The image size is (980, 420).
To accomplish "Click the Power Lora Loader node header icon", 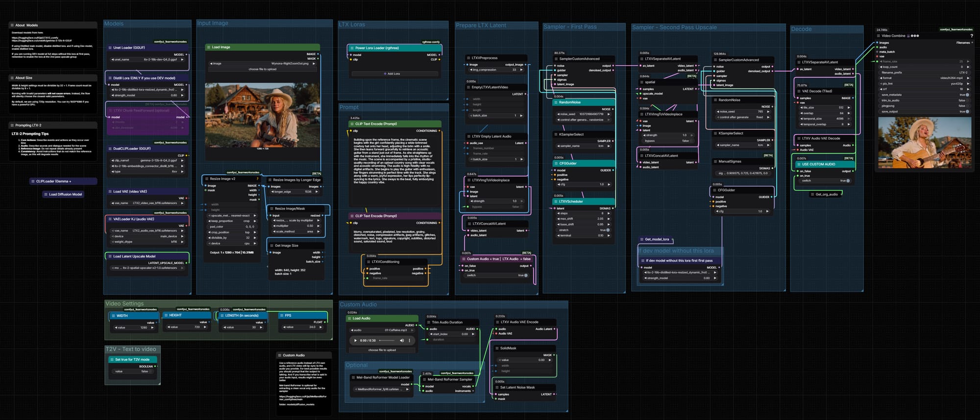I will (352, 48).
